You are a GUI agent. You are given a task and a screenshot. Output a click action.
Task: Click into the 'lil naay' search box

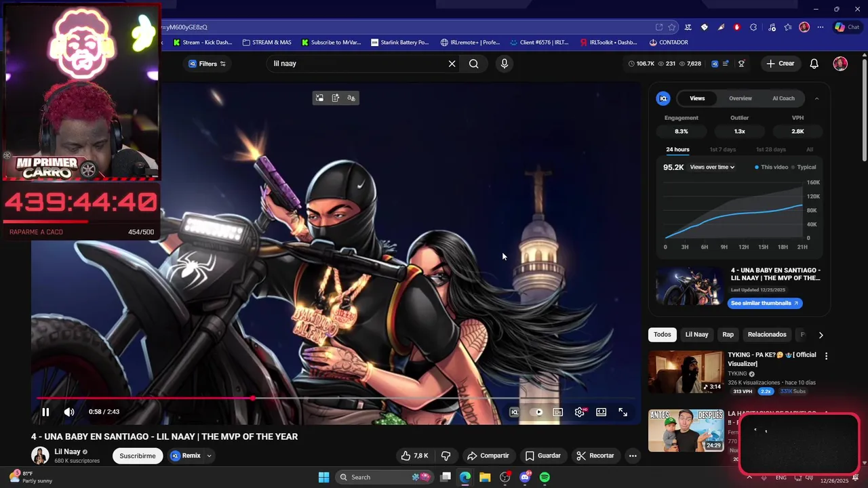pyautogui.click(x=356, y=64)
